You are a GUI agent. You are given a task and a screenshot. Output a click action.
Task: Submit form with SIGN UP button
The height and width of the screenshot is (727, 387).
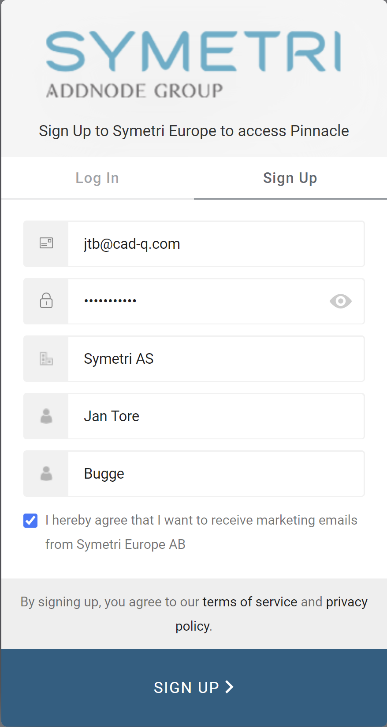193,688
